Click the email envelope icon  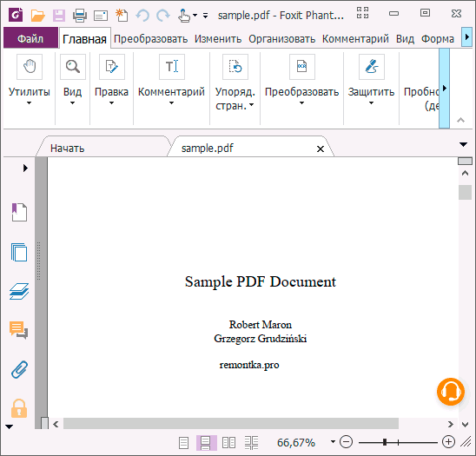(x=101, y=16)
